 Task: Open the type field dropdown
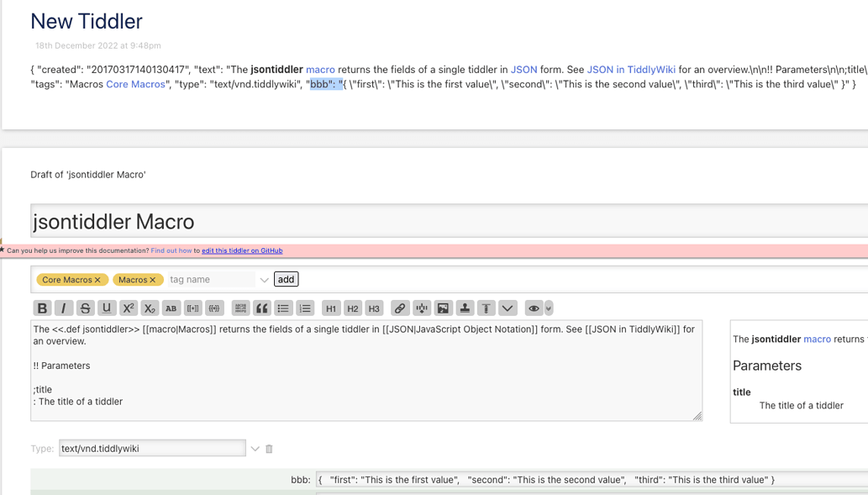(x=255, y=448)
